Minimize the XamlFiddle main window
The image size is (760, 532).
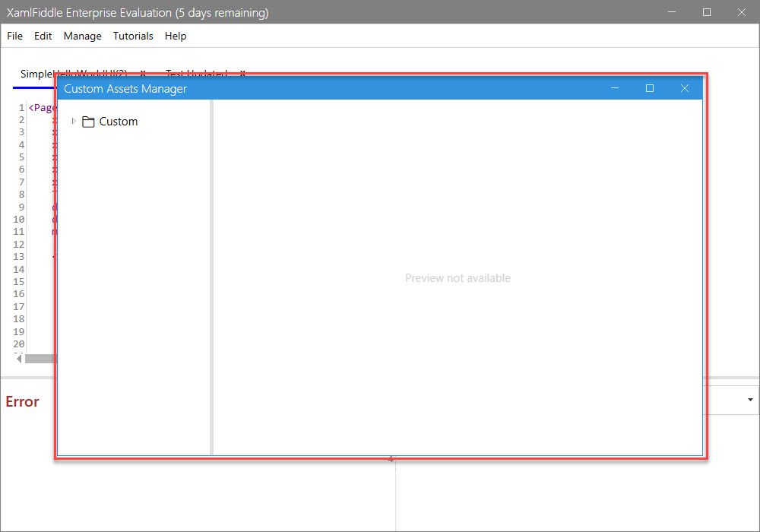tap(672, 12)
